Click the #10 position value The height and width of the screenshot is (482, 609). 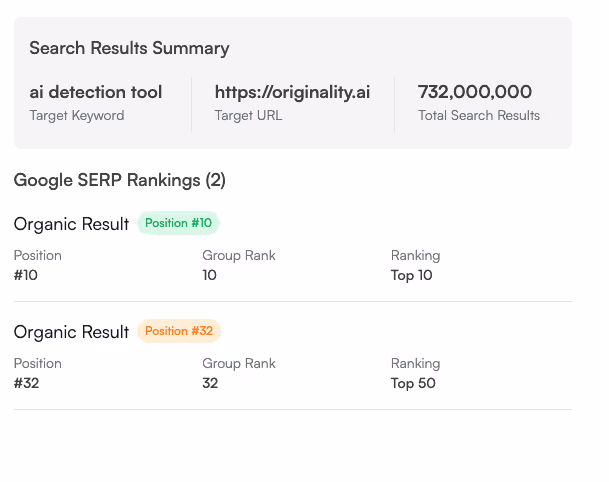point(26,275)
